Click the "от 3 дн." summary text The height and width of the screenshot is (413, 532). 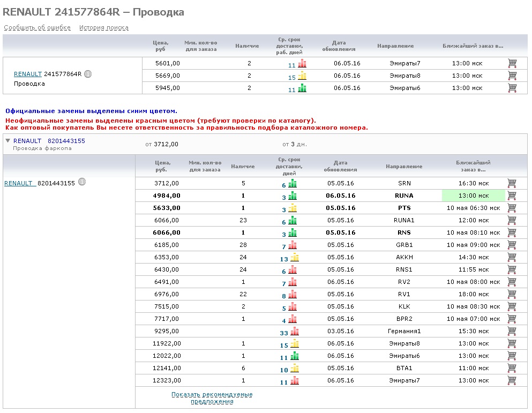(295, 144)
